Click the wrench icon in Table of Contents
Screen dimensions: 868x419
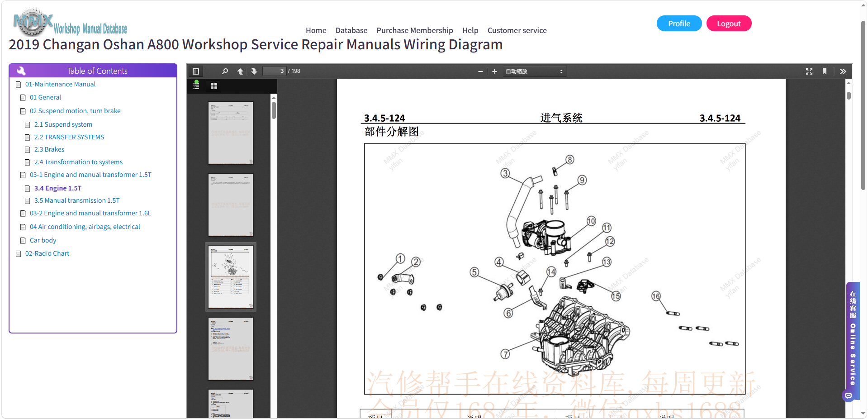21,71
